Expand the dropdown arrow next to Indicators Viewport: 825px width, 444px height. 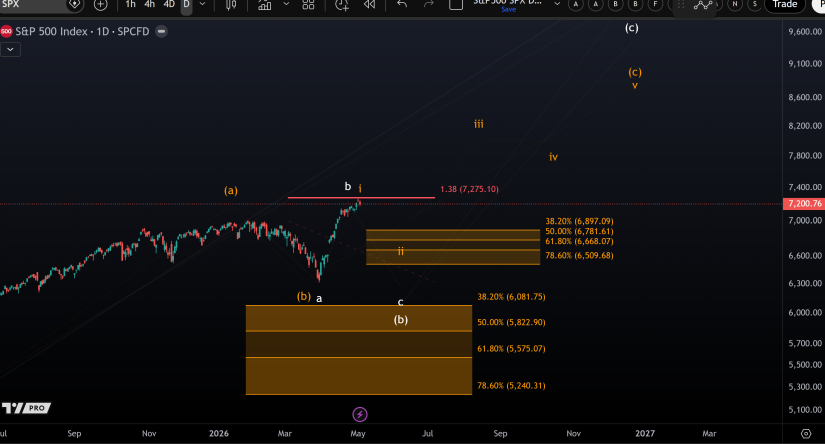click(x=286, y=4)
